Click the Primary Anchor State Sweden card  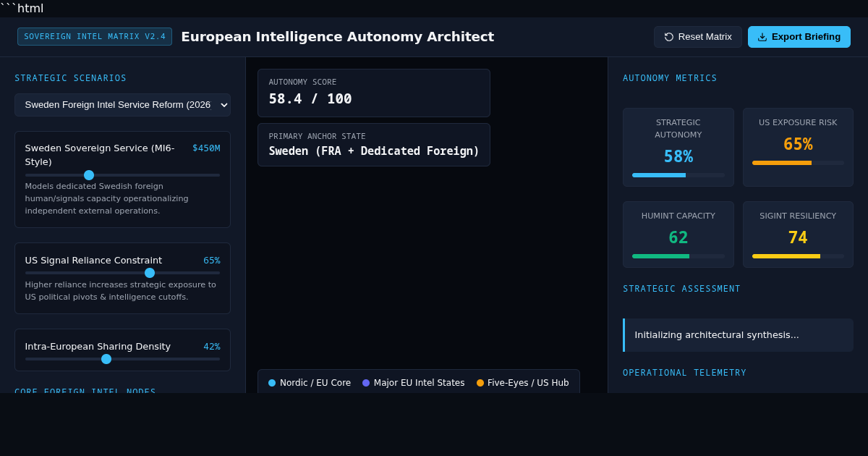[374, 145]
